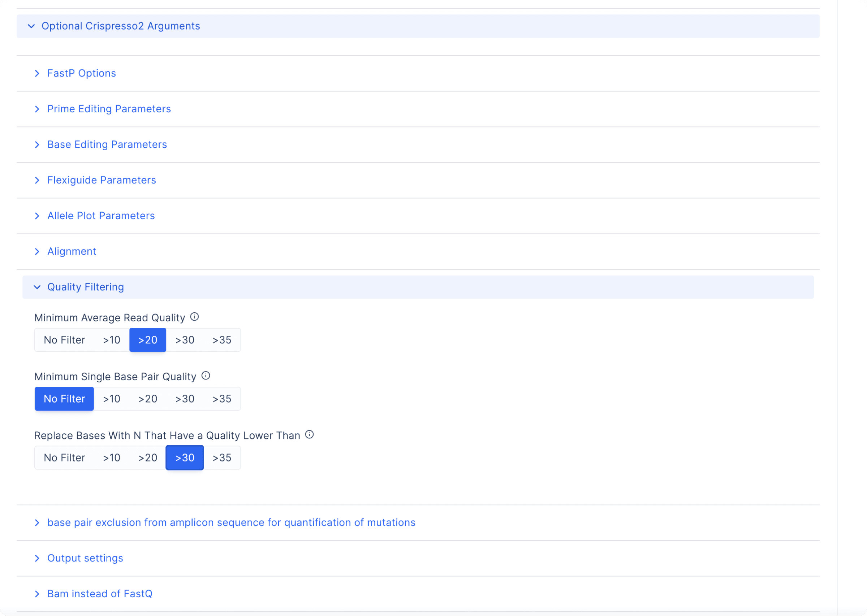
Task: Open the Allele Plot Parameters section
Action: 101,216
